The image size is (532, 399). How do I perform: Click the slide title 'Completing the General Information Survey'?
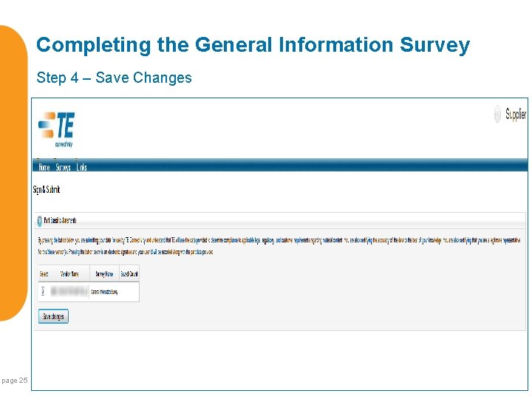[x=253, y=45]
